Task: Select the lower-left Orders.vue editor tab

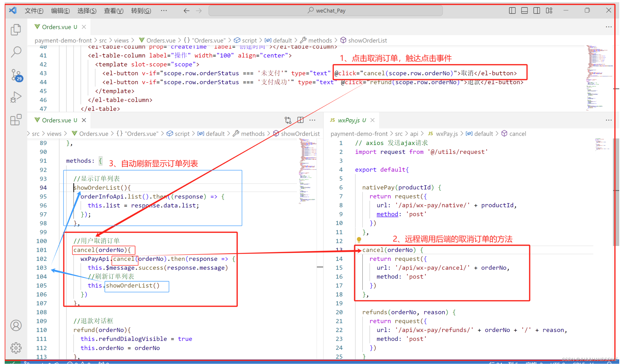Action: point(59,120)
